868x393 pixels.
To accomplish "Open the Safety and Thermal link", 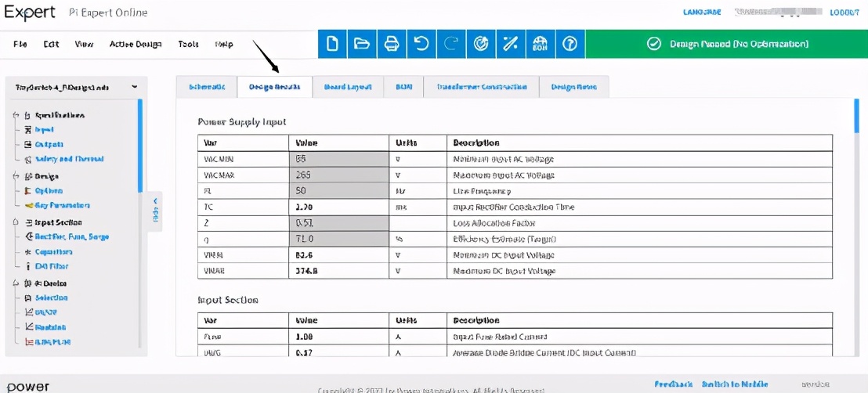I will click(69, 159).
